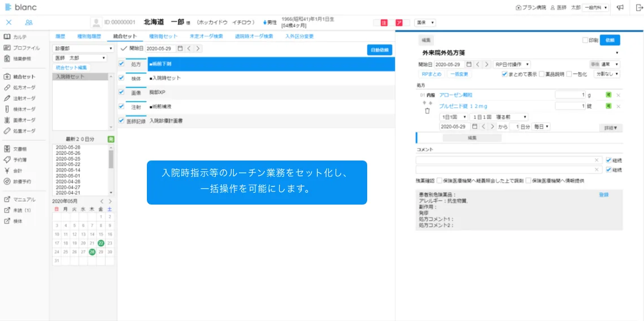Expand the 詳細▼ details button
Screen dimensions: 644x321
pyautogui.click(x=610, y=128)
